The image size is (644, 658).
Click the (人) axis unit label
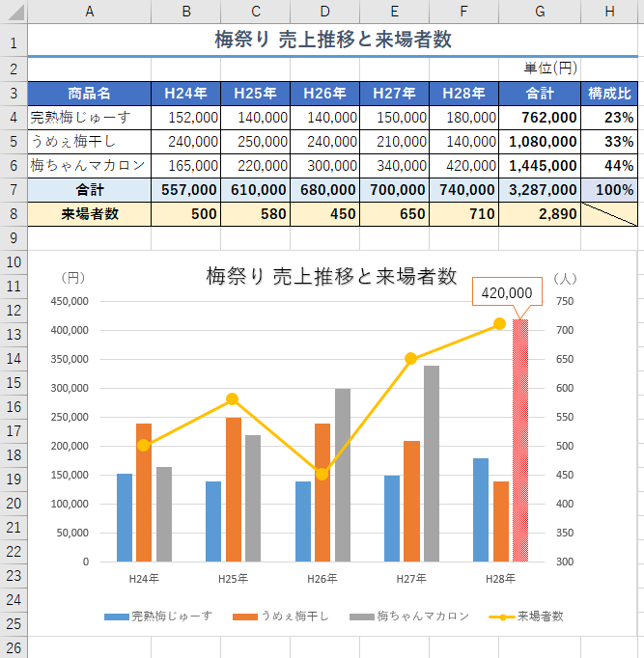point(565,278)
